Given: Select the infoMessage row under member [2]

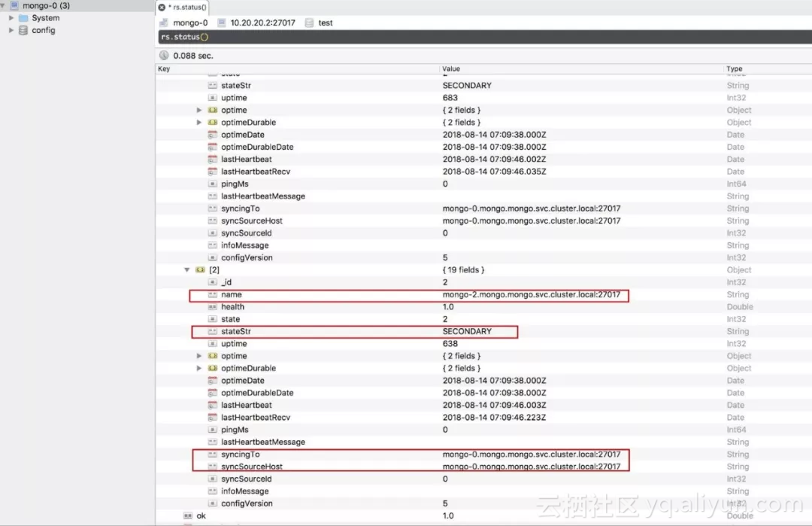Looking at the screenshot, I should (483, 491).
